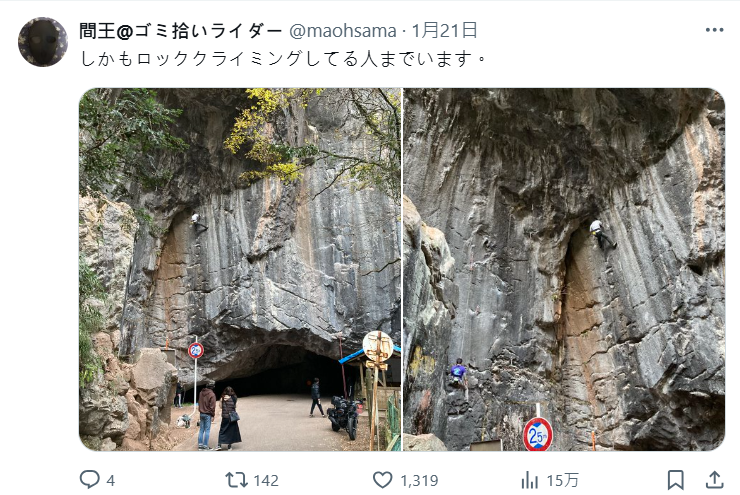Open view analytics bar chart icon
This screenshot has width=740, height=495.
point(530,480)
